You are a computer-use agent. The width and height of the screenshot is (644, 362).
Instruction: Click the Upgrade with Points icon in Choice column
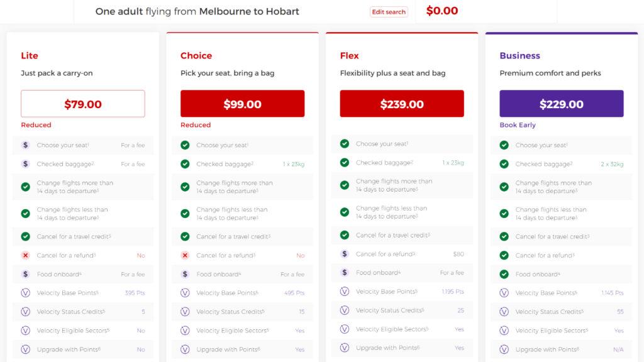185,349
